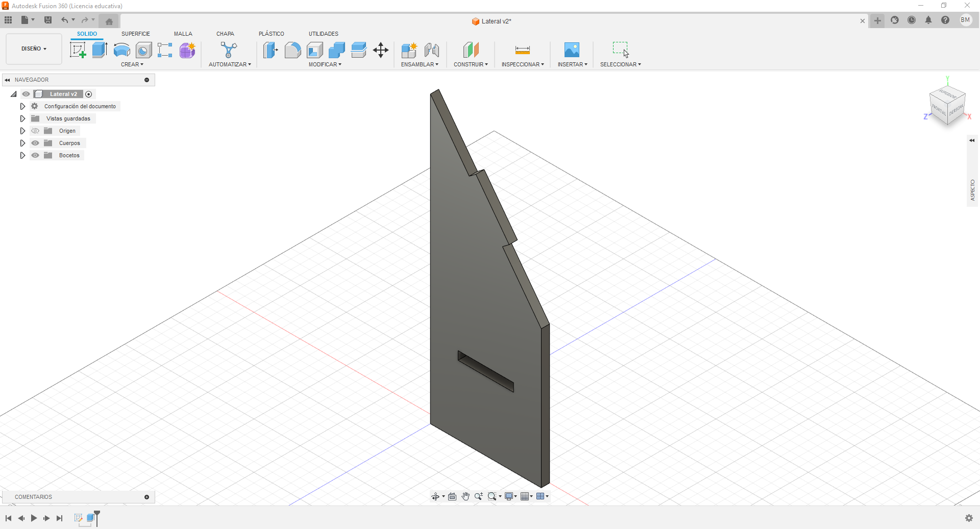Select the SOLIDO tab
The width and height of the screenshot is (980, 529).
pos(87,34)
